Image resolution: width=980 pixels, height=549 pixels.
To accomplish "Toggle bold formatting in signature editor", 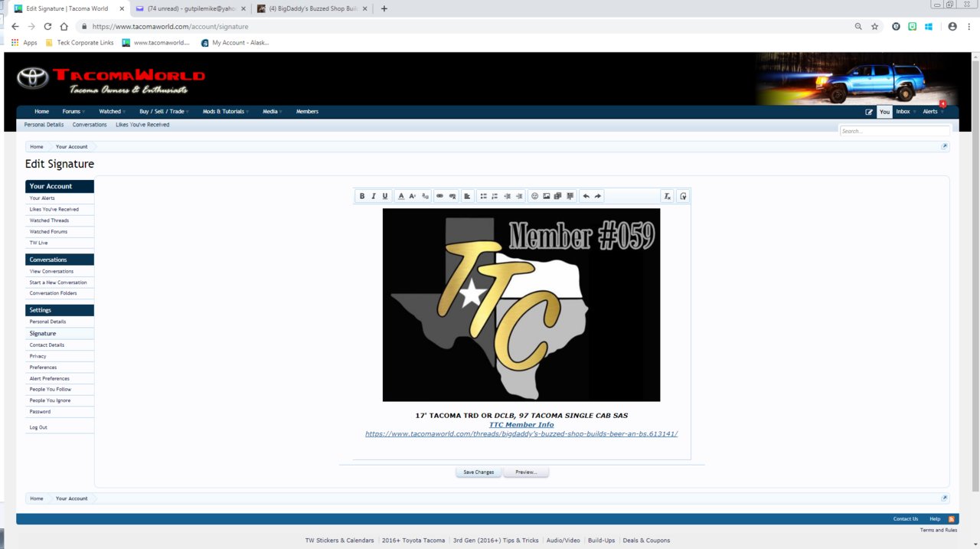I will point(362,196).
